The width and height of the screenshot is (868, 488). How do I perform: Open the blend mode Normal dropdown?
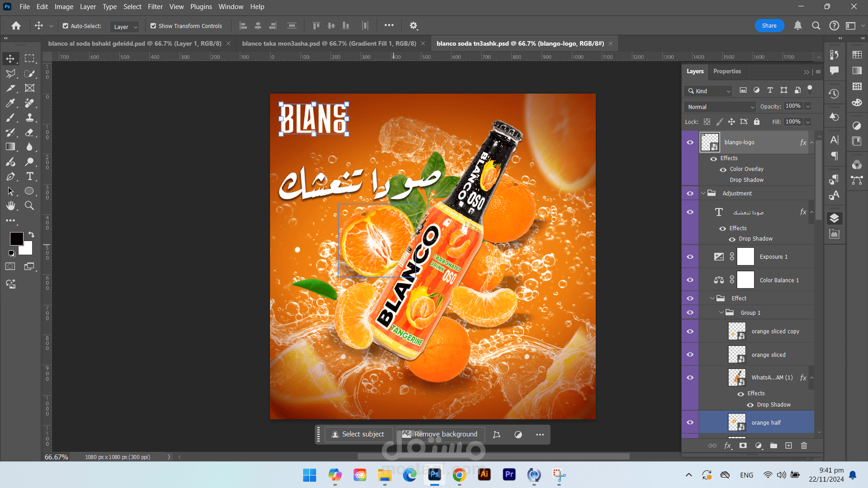point(720,107)
